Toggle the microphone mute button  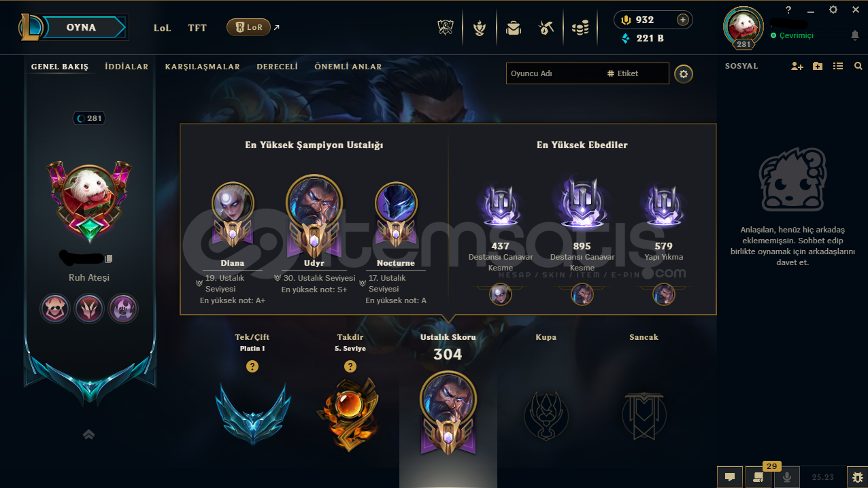click(787, 477)
